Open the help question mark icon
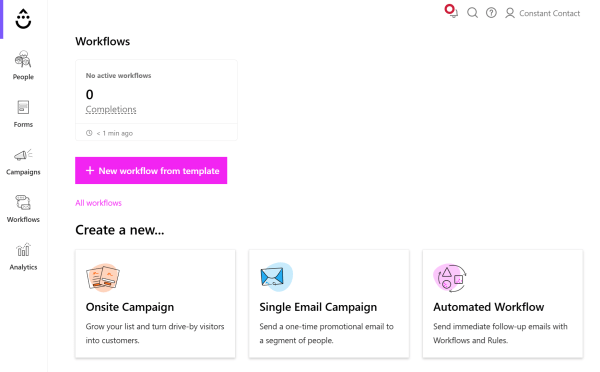Image resolution: width=600 pixels, height=372 pixels. (x=491, y=13)
